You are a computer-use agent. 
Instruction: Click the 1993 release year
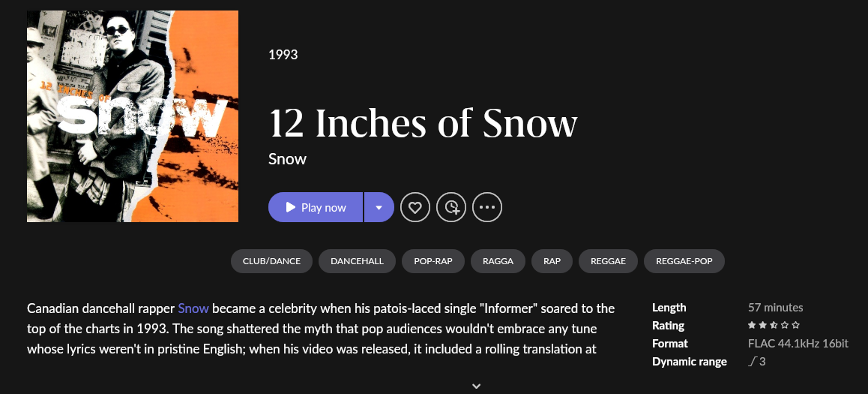point(283,55)
